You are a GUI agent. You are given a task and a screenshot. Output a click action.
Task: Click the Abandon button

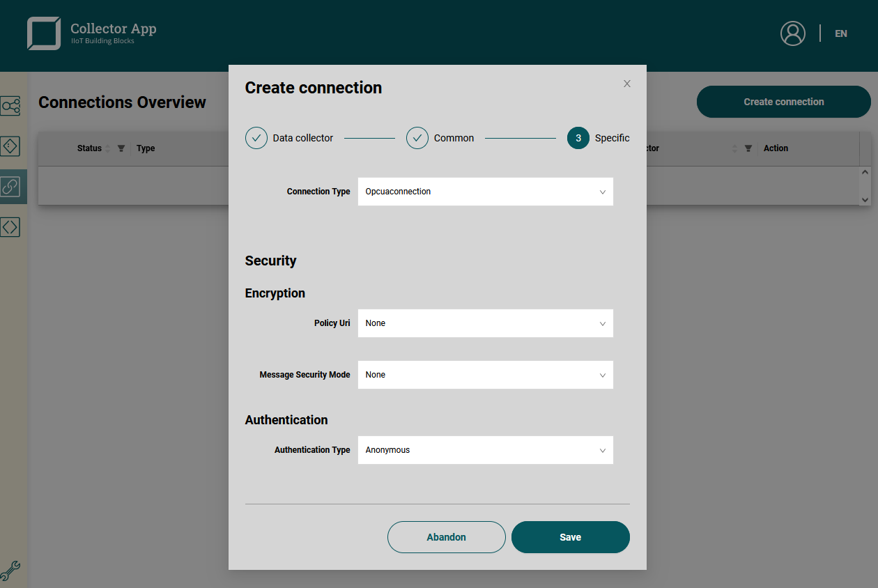[446, 537]
